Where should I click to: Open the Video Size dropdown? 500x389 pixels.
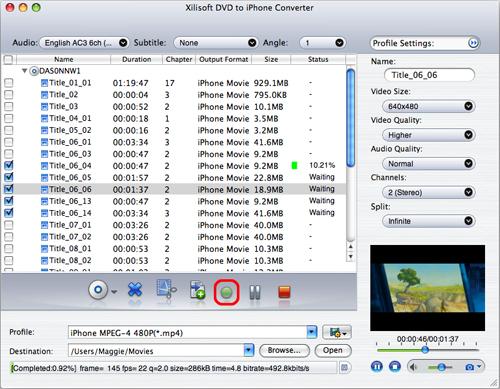coord(428,106)
